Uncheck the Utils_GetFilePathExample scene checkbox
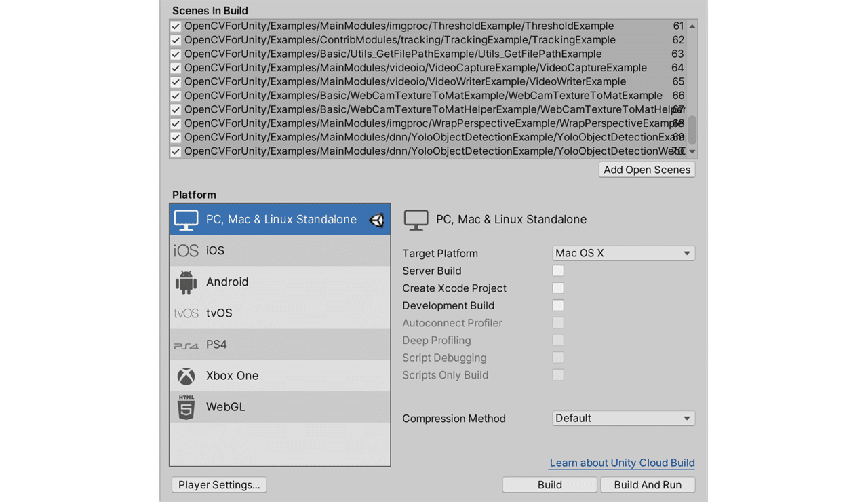 point(176,54)
